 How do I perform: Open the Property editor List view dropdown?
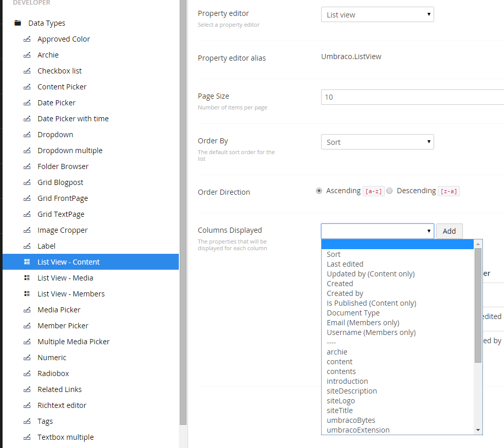(377, 14)
